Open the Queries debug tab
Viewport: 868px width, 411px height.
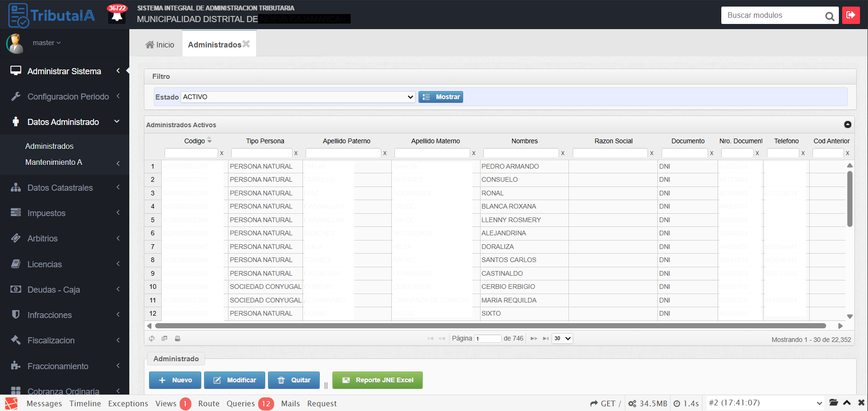[x=241, y=403]
